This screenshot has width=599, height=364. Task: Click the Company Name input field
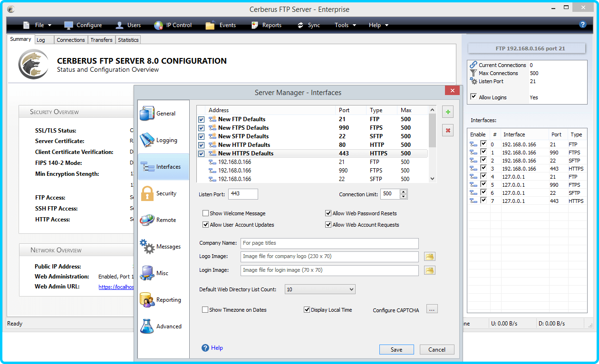(329, 243)
